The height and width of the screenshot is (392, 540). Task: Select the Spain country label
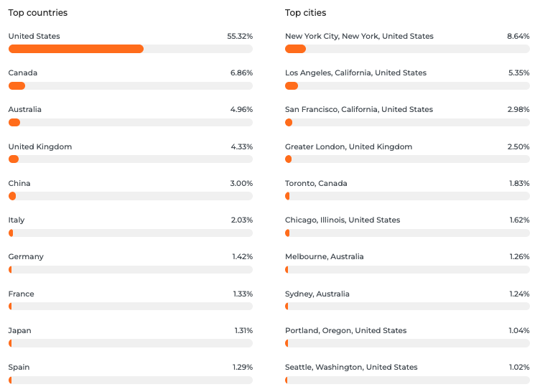click(19, 367)
